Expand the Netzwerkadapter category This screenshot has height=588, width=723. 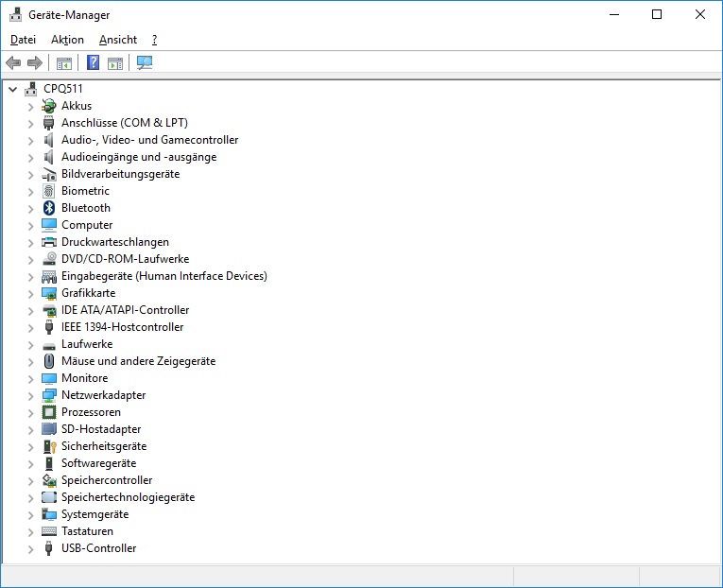click(x=30, y=395)
